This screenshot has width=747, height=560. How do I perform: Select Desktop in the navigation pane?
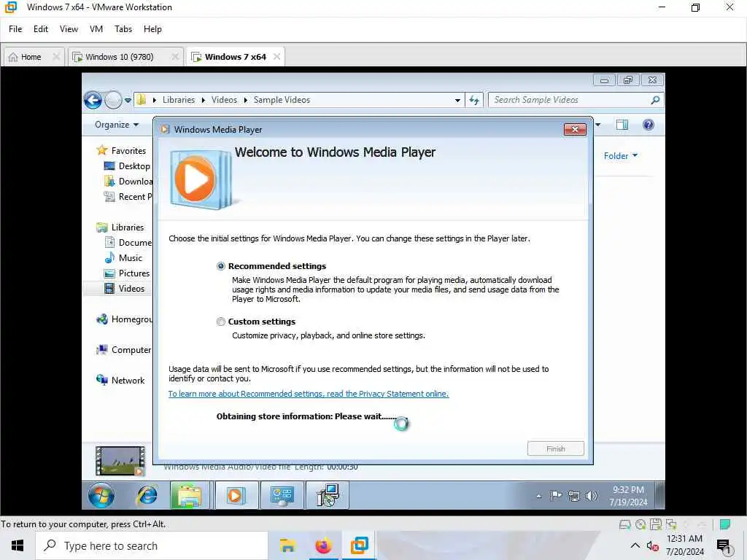pyautogui.click(x=127, y=166)
